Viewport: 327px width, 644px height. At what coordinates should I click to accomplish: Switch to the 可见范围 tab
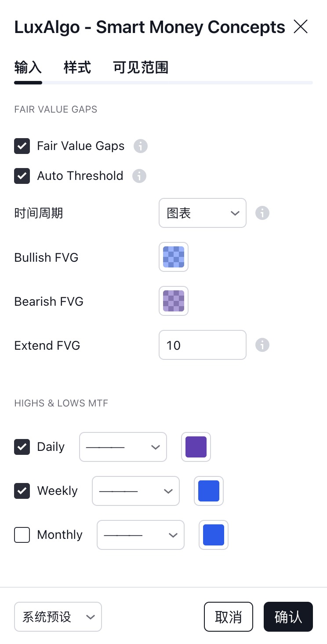tap(141, 68)
